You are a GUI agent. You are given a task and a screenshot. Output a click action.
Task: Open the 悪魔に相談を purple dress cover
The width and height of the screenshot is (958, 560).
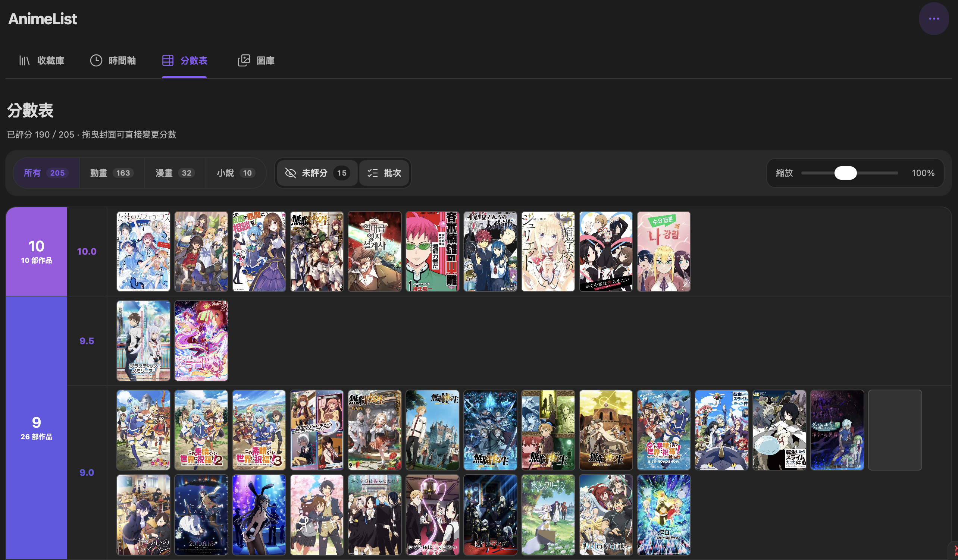(259, 252)
